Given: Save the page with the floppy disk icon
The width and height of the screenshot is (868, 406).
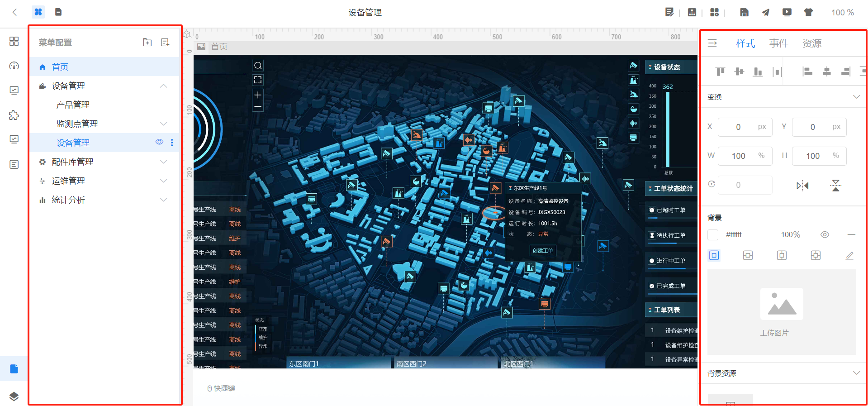Looking at the screenshot, I should point(744,12).
